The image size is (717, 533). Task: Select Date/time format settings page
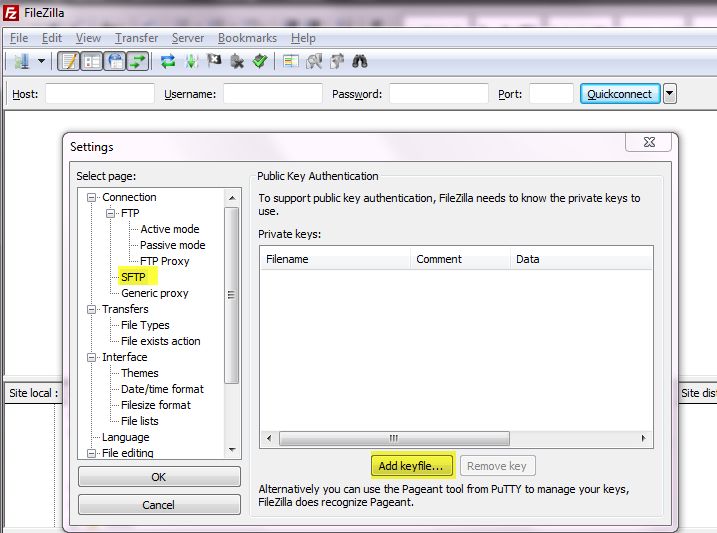162,389
